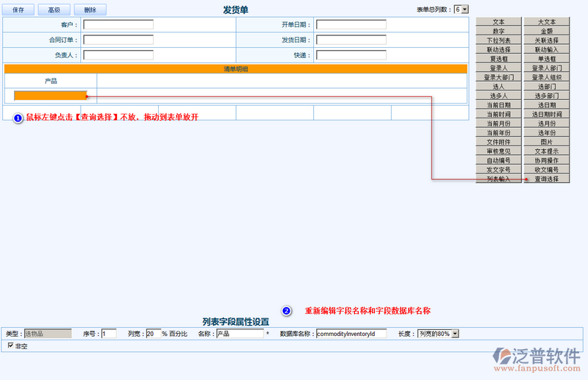Click the 高级 (Advanced) button
The width and height of the screenshot is (588, 380).
point(54,10)
